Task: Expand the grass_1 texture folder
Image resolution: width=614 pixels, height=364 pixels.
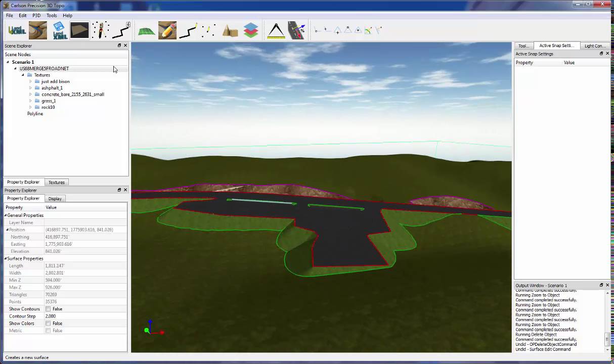Action: 30,101
